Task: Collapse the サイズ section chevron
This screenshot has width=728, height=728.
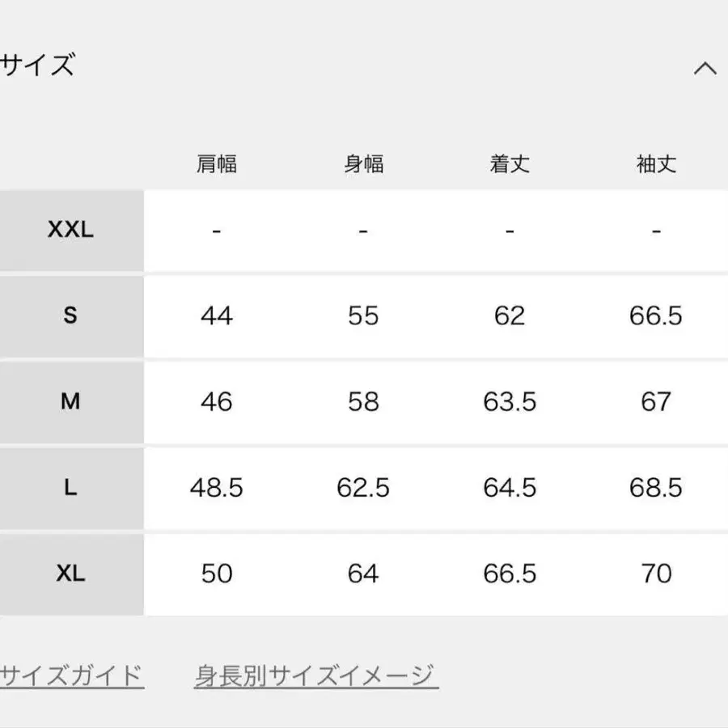Action: tap(705, 69)
